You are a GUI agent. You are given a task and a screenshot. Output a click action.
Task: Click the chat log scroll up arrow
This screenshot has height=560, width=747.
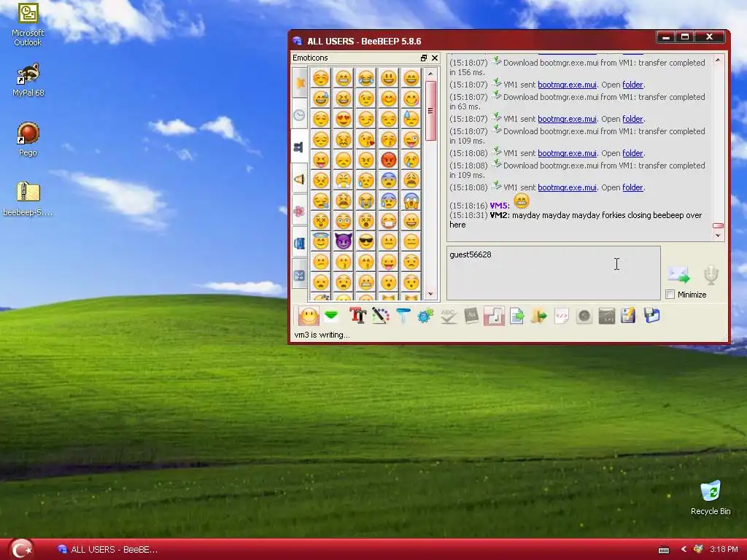pos(718,60)
